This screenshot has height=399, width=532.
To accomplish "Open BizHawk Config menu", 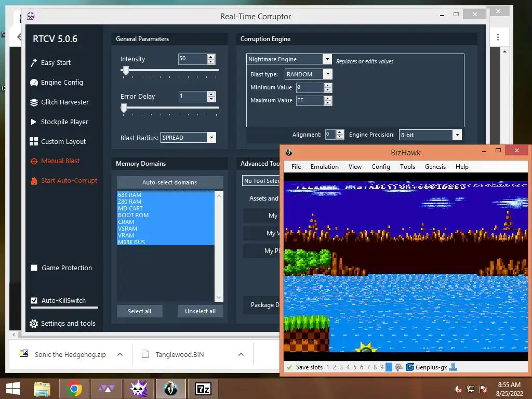I will [x=381, y=167].
